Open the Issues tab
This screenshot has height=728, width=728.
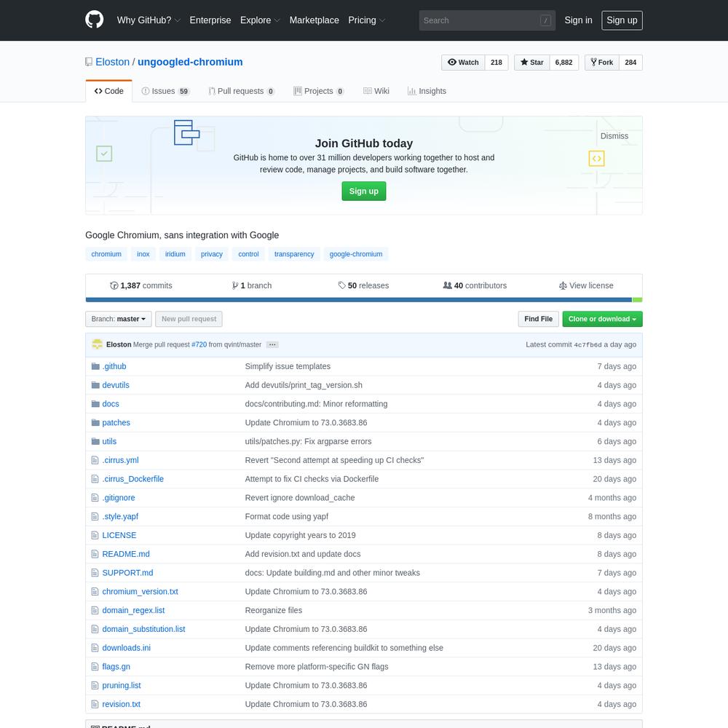[165, 91]
